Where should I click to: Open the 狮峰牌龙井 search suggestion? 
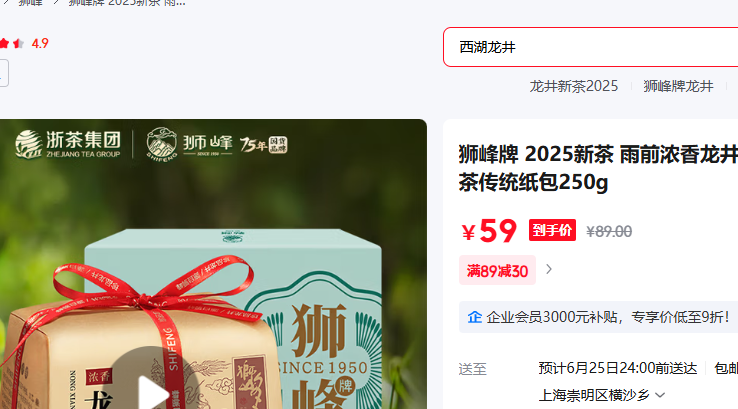pyautogui.click(x=678, y=86)
